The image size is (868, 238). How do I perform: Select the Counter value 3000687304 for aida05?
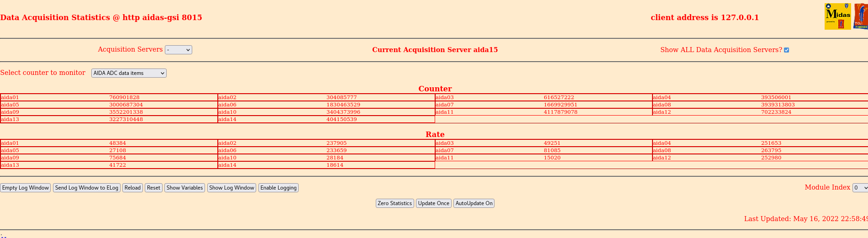coord(126,105)
